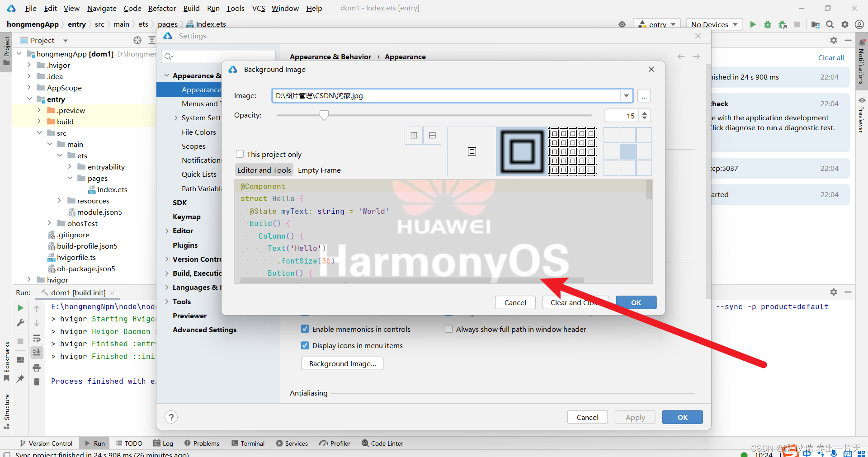
Task: Run the app with the green play icon
Action: point(753,24)
